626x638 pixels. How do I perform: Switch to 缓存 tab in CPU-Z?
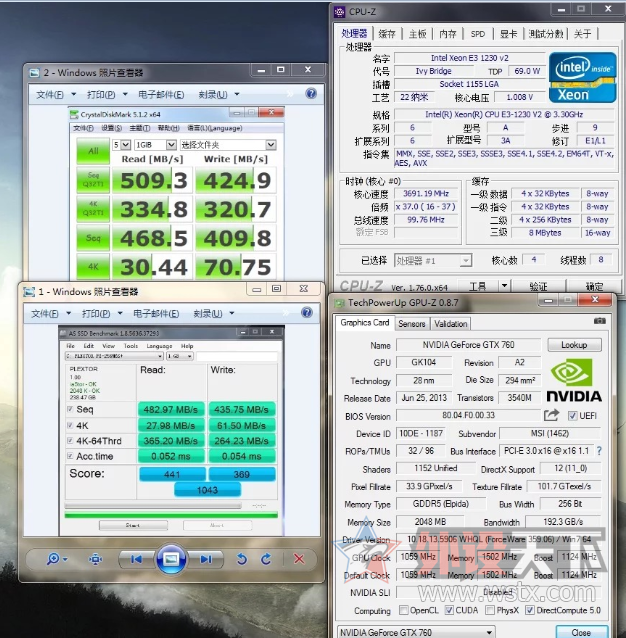[387, 34]
